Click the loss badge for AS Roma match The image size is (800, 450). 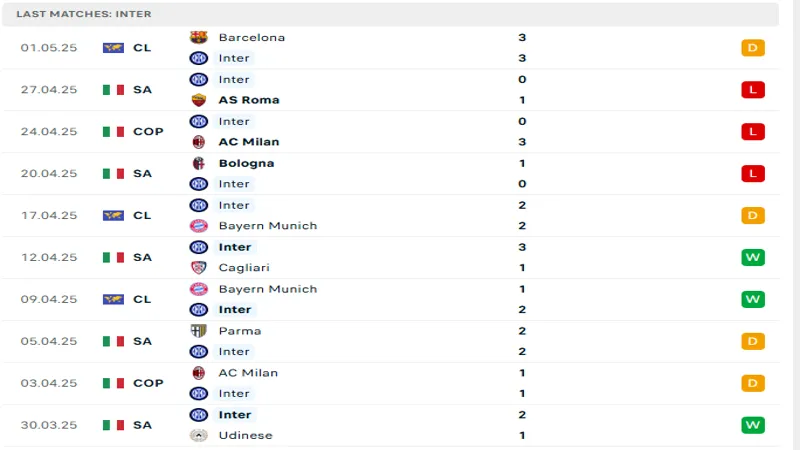click(753, 90)
